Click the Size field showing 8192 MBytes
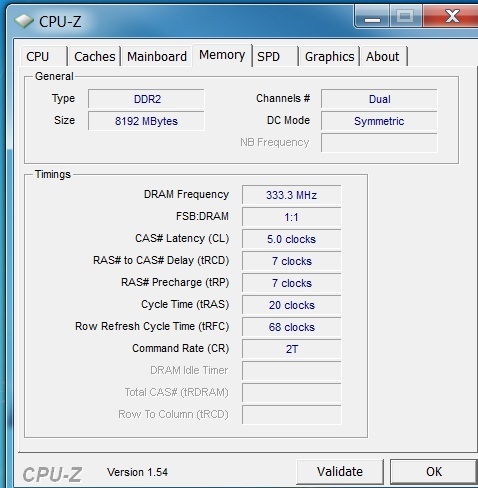 [x=146, y=121]
